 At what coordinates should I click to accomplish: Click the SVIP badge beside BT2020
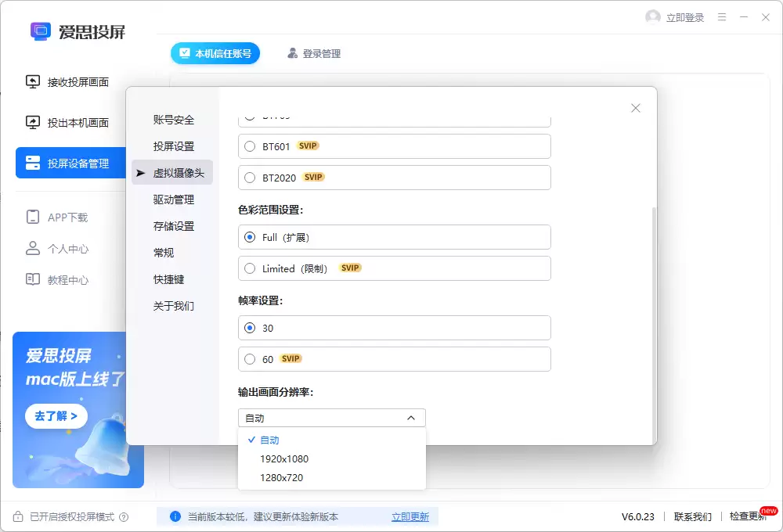point(313,177)
